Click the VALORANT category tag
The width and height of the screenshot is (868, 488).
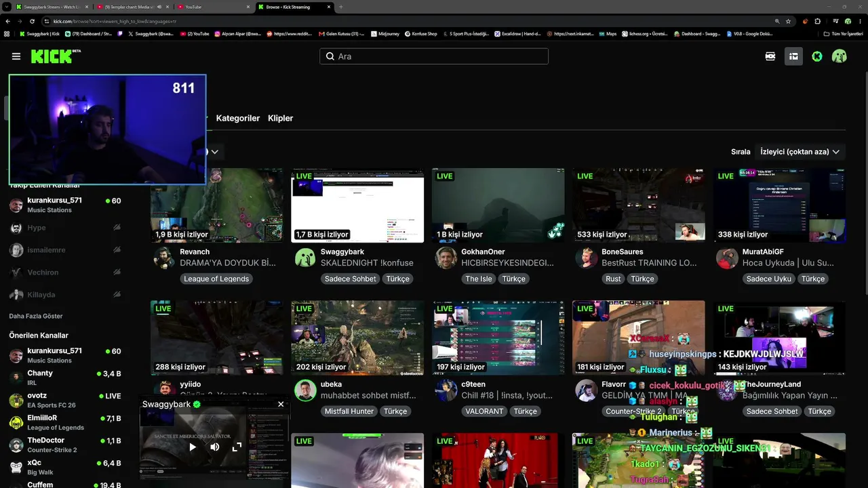point(485,411)
